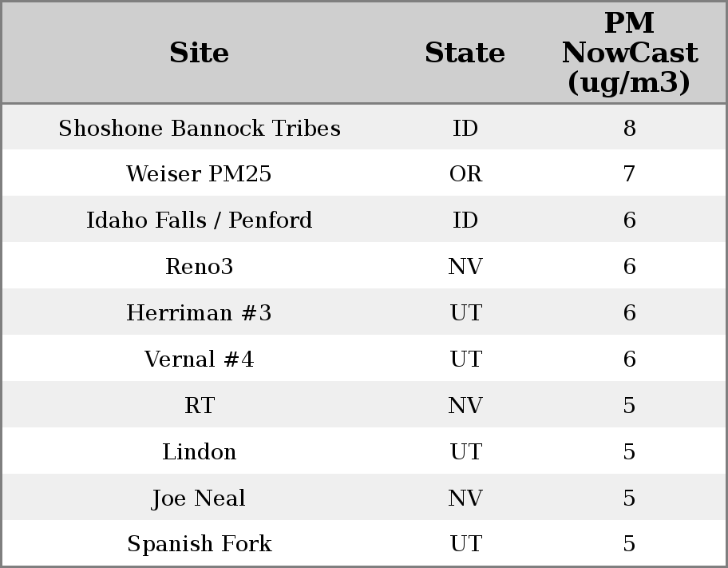Select the PM value in Joe Neal row
The width and height of the screenshot is (728, 568).
[x=629, y=498]
